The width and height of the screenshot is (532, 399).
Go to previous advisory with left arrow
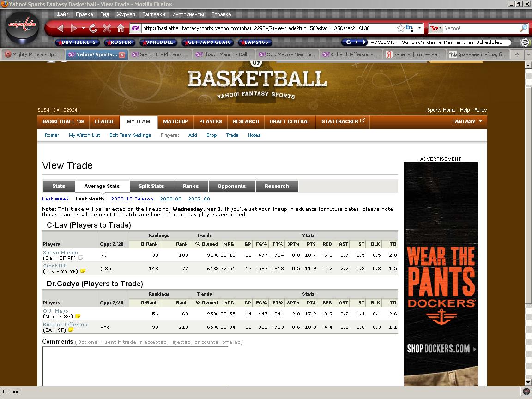(356, 42)
